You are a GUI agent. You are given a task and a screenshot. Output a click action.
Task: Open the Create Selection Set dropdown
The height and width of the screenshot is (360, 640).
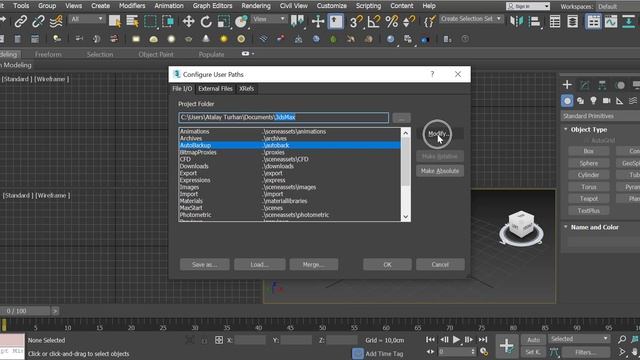pos(471,19)
